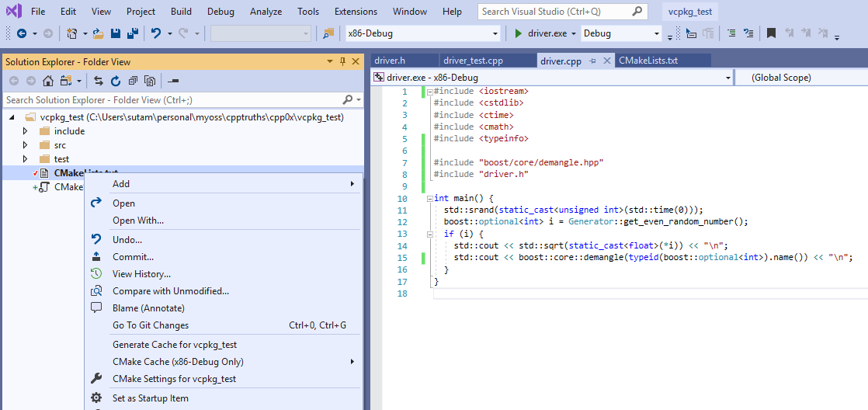Close the Solution Explorer panel
868x410 pixels.
pos(356,62)
